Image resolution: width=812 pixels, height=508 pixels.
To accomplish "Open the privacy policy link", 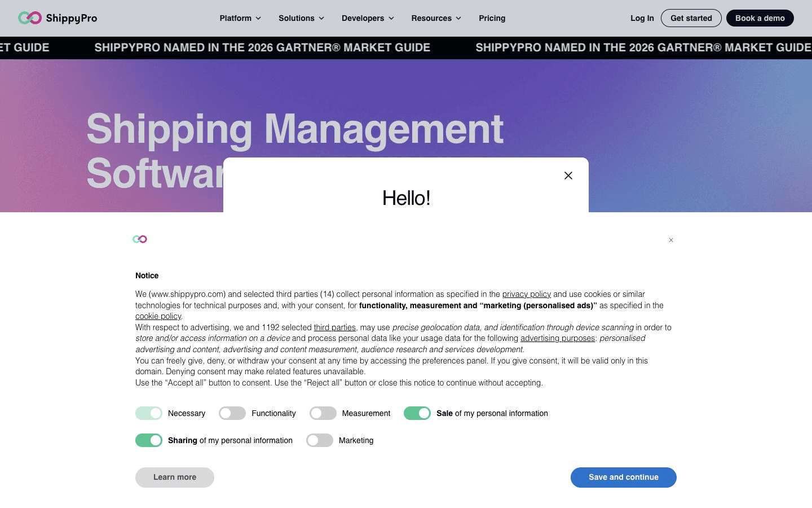I will (x=527, y=294).
